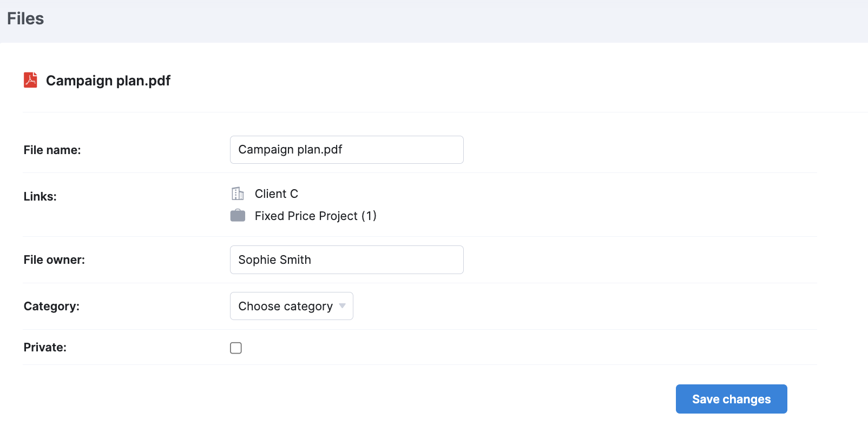Click the File owner label
This screenshot has width=868, height=426.
coord(54,259)
